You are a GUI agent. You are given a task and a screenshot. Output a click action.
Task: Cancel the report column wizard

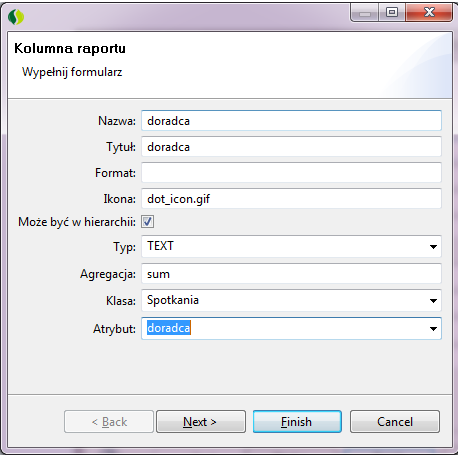click(x=395, y=422)
